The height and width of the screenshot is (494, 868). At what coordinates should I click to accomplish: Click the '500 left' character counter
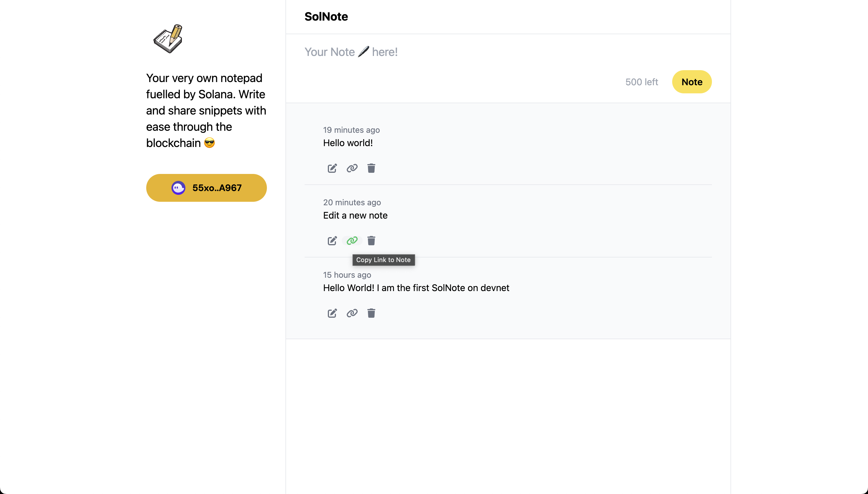[641, 82]
